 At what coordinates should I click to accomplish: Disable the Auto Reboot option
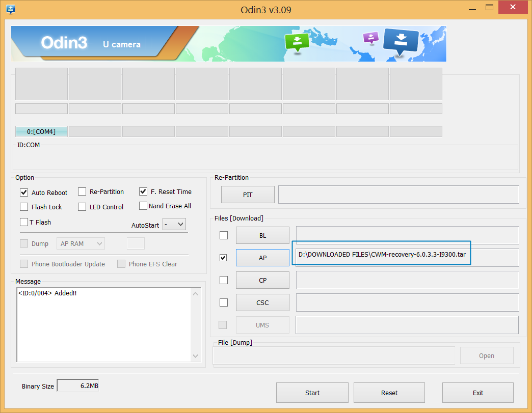coord(23,192)
